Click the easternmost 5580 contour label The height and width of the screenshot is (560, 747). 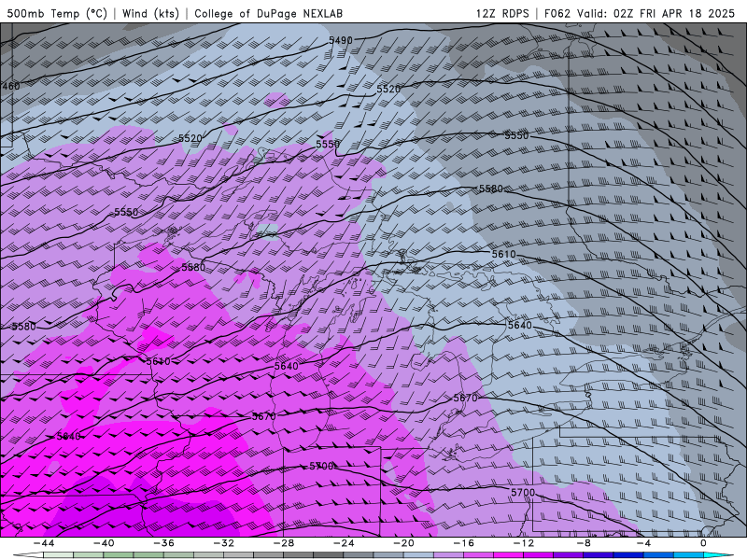tap(491, 189)
